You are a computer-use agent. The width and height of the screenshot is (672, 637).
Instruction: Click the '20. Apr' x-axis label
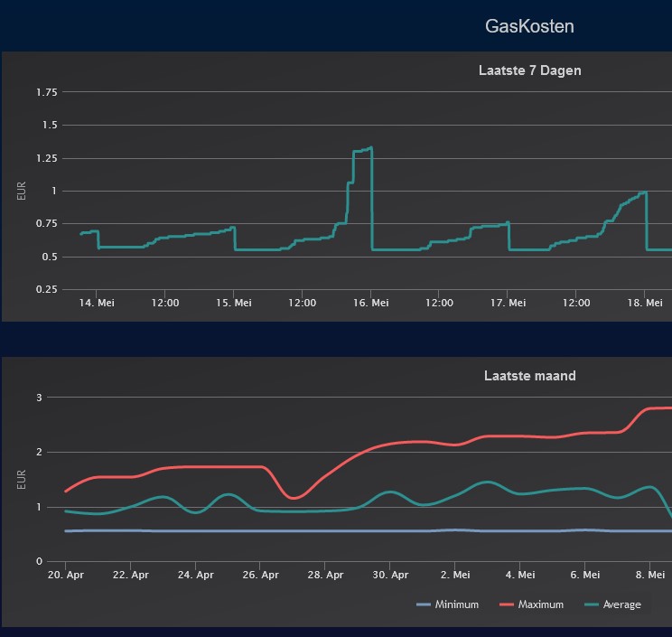tap(66, 575)
